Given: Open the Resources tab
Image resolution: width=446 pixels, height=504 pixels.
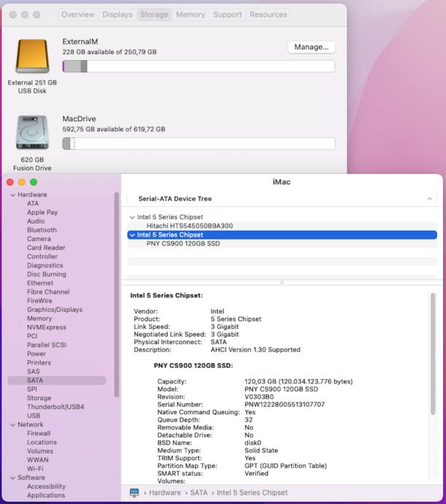Looking at the screenshot, I should point(268,15).
